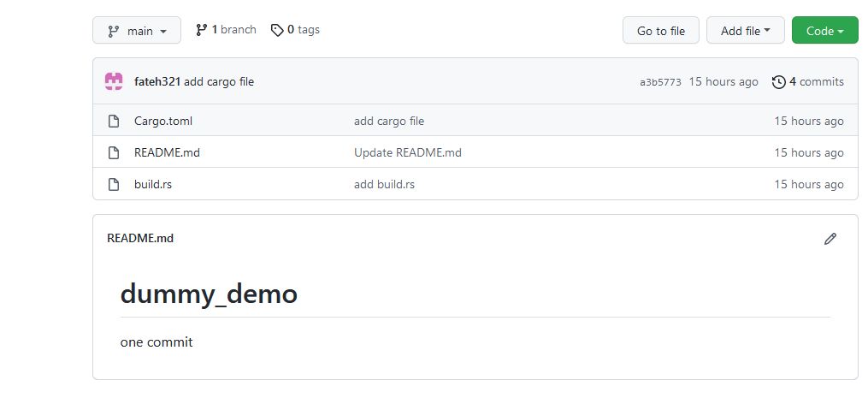View the 4 commits history link
This screenshot has height=398, width=868.
[x=816, y=82]
